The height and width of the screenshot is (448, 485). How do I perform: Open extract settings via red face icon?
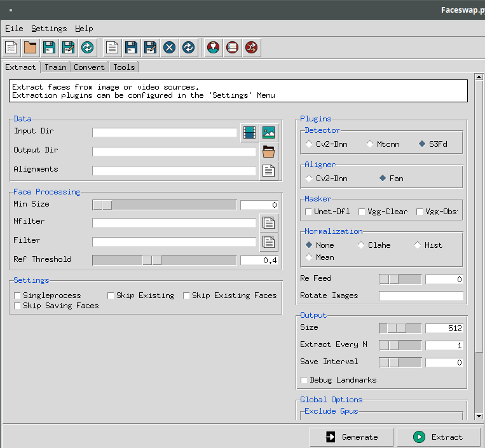[x=213, y=48]
